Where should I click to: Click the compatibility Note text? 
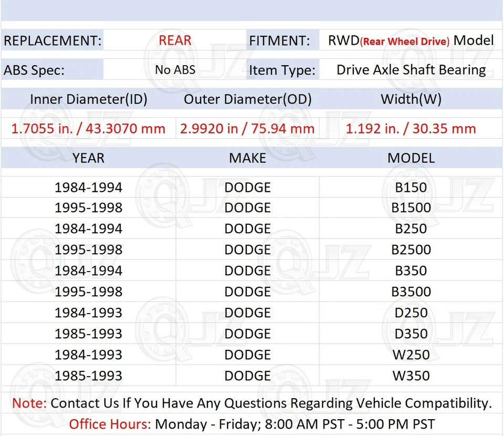tap(252, 403)
